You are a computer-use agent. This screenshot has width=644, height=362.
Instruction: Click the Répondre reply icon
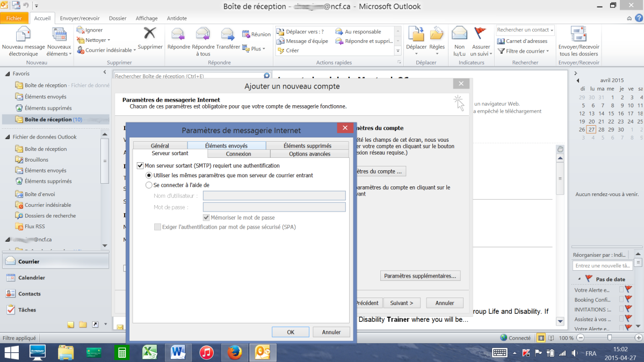(178, 34)
